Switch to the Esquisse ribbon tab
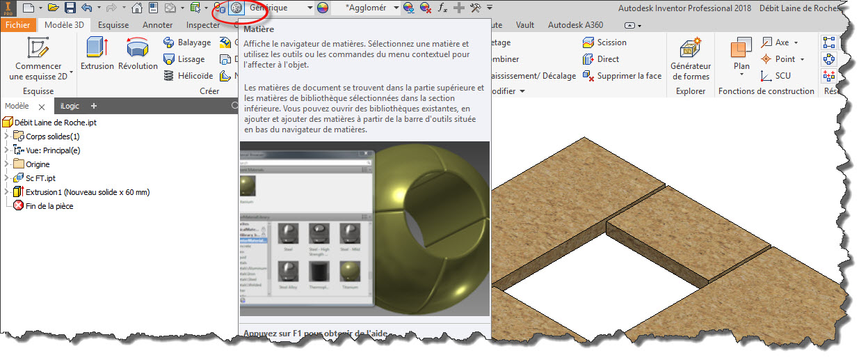The height and width of the screenshot is (360, 868). pyautogui.click(x=113, y=25)
